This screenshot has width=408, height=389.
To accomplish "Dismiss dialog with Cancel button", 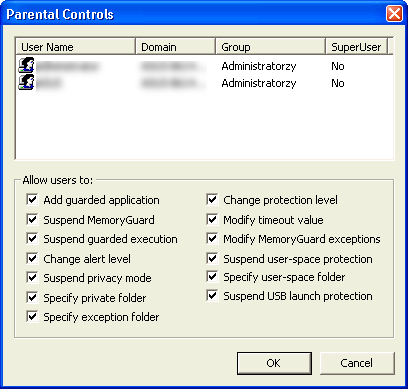I will [x=357, y=363].
